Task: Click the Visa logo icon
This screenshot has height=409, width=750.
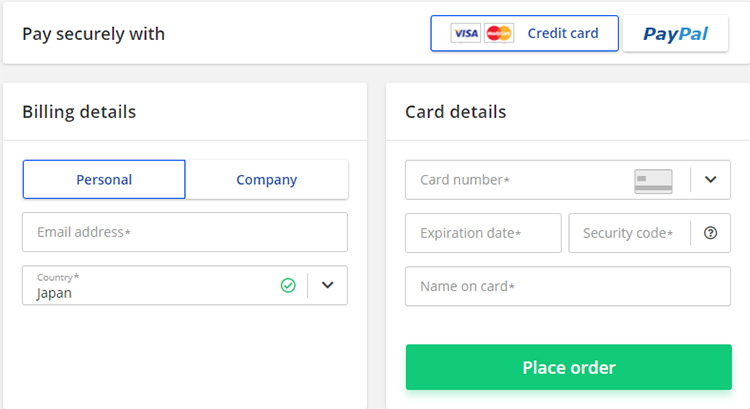Action: coord(465,34)
